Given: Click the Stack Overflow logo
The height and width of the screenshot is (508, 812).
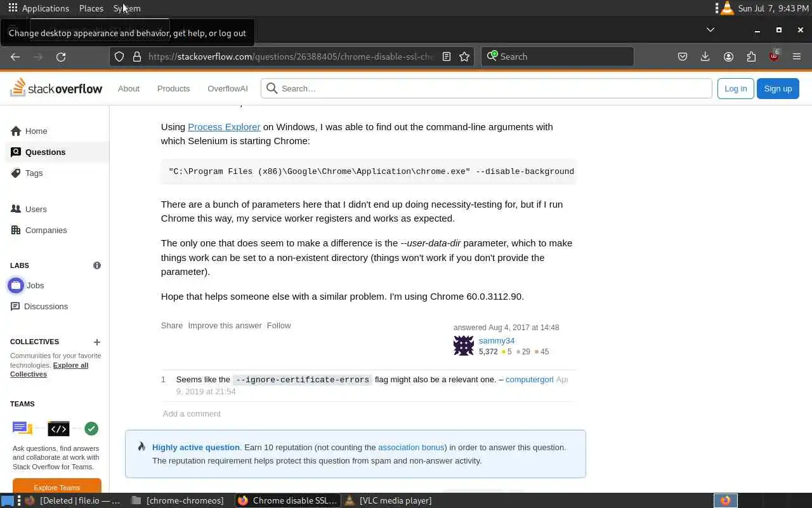Looking at the screenshot, I should tap(56, 88).
